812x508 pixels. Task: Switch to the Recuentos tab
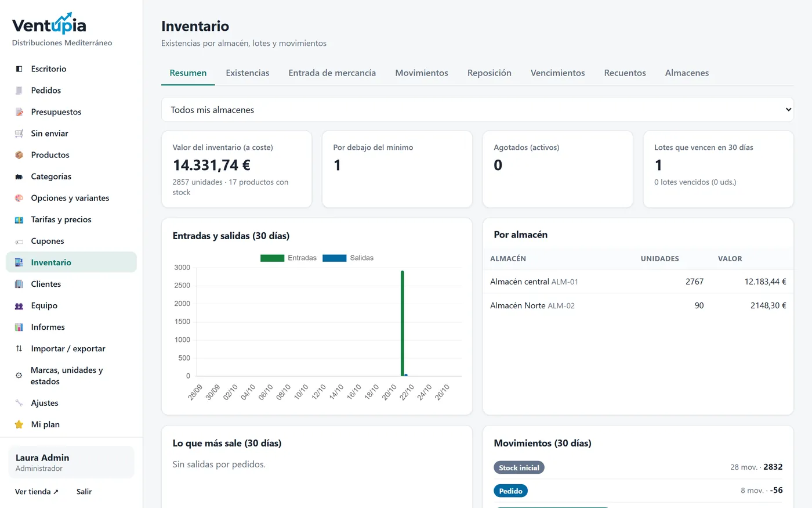coord(625,73)
